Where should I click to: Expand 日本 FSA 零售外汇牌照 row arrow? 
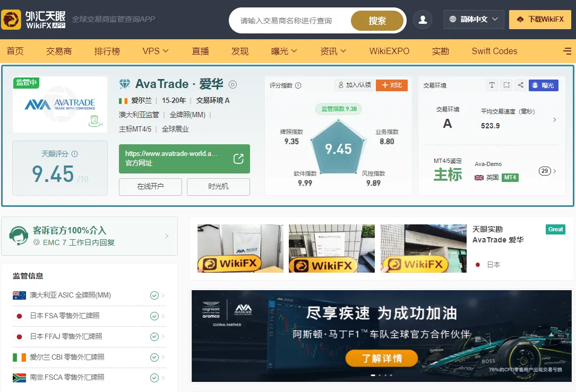(163, 316)
